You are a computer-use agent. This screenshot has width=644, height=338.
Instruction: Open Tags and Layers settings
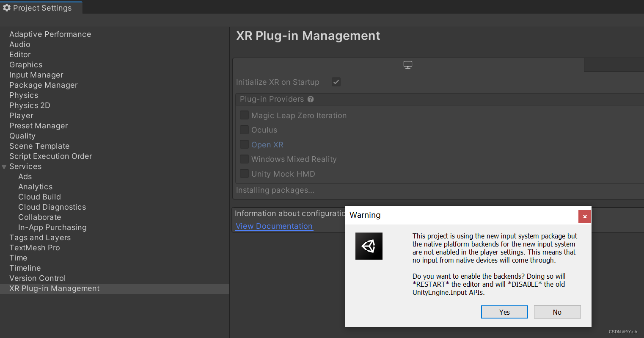click(x=40, y=238)
